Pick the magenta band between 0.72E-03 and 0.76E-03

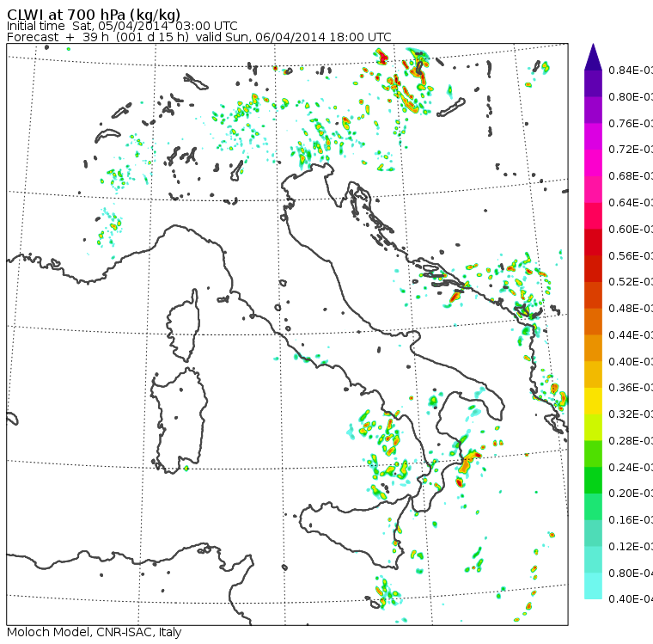[x=593, y=137]
